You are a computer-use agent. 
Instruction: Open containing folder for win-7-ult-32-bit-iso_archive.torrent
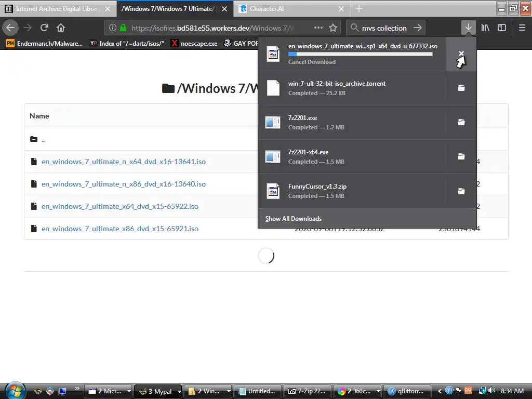(x=461, y=88)
